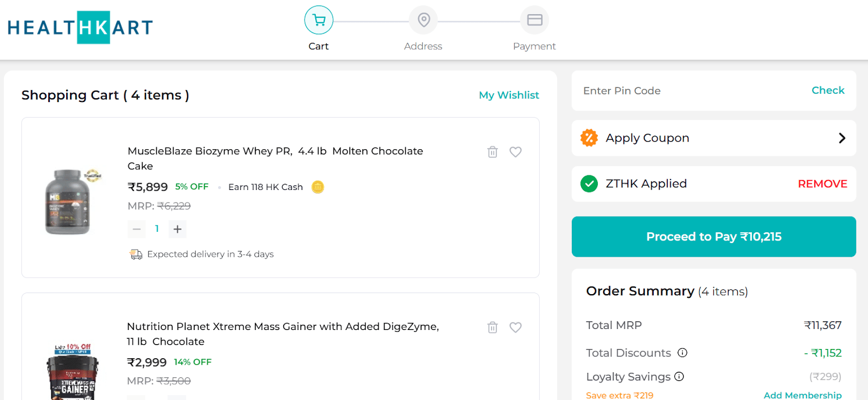The width and height of the screenshot is (868, 400).
Task: Click the trash icon on the Xtreme Mass Gainer
Action: click(x=492, y=327)
